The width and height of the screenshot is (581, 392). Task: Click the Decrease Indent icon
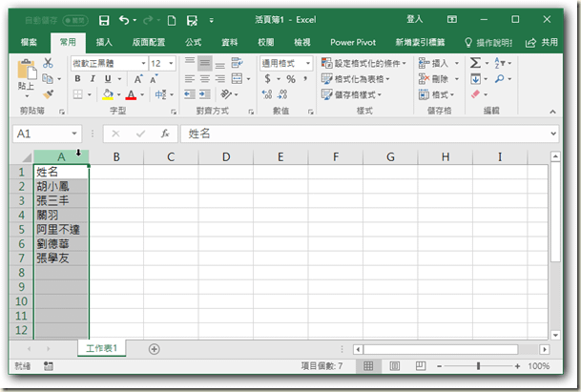pyautogui.click(x=190, y=94)
